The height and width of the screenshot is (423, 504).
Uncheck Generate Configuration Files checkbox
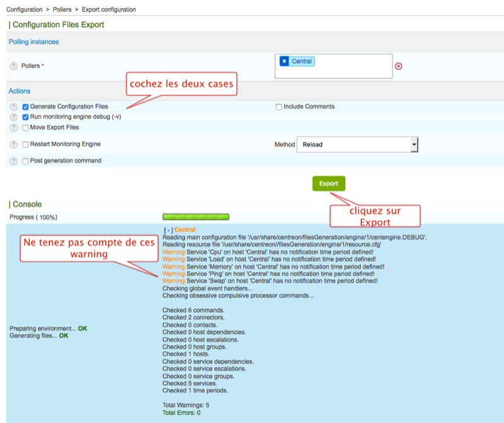26,107
